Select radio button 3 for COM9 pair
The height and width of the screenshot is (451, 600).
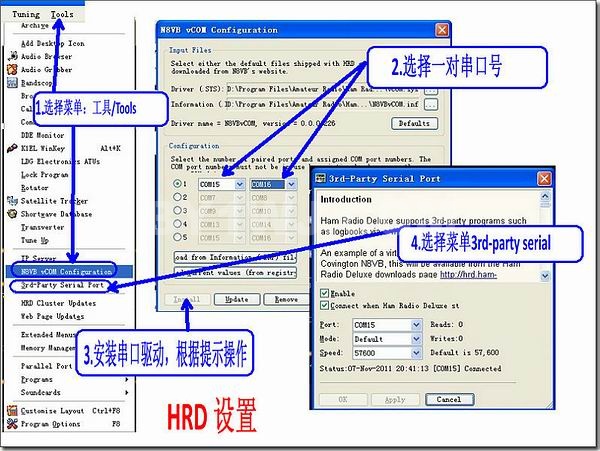177,210
